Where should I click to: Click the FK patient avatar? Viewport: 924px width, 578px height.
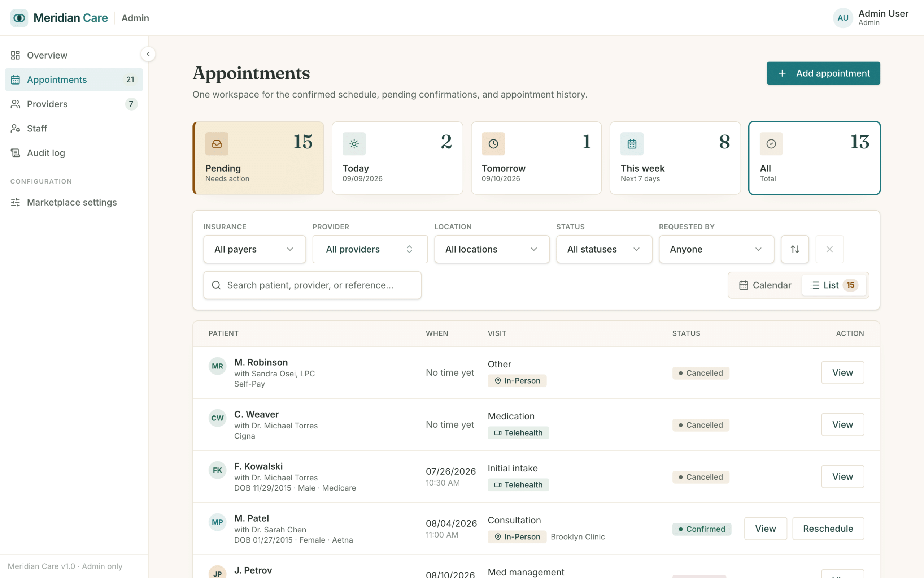217,470
